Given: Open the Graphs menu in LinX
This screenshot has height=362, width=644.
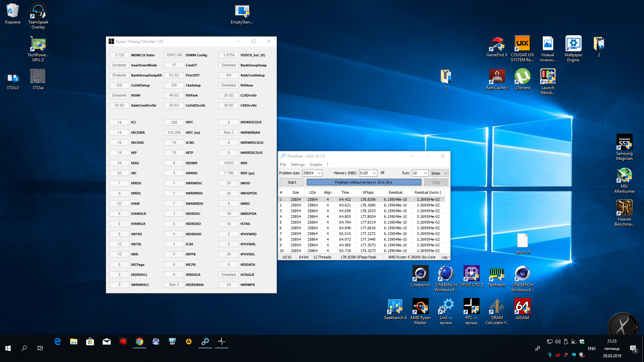Looking at the screenshot, I should click(x=315, y=165).
